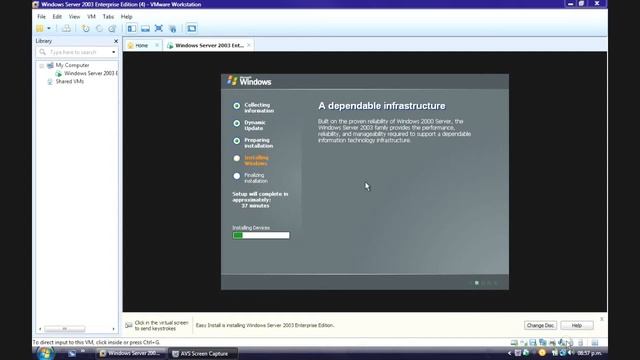
Task: Open the File menu
Action: [x=42, y=16]
